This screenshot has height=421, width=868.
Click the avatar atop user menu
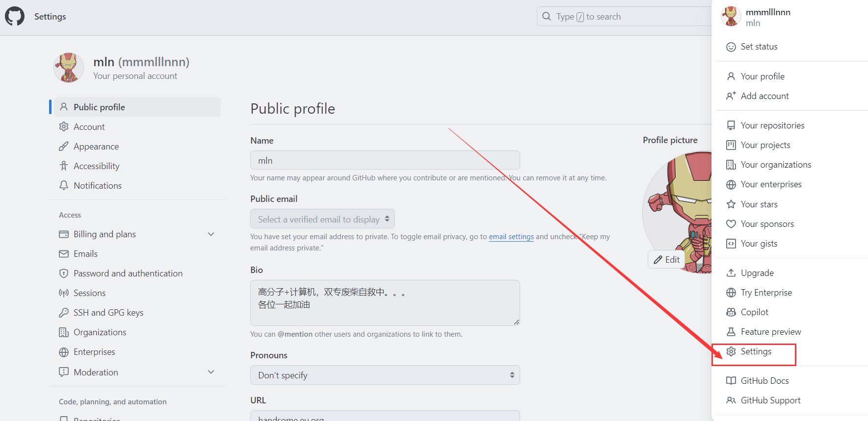click(731, 16)
